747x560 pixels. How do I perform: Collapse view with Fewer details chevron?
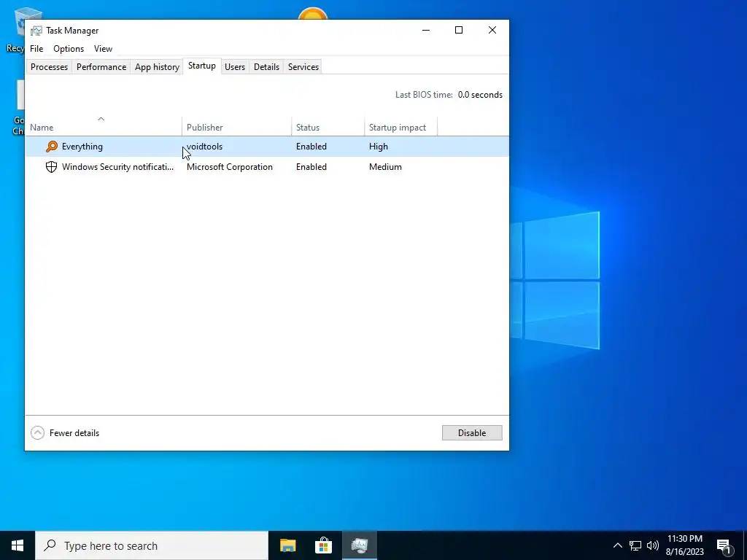[38, 433]
